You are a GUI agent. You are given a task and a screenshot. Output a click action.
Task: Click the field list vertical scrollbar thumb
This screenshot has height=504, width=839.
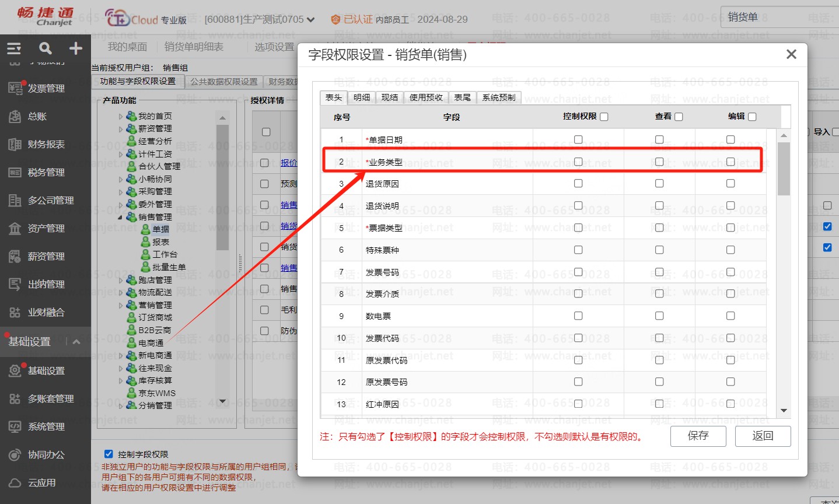click(784, 169)
